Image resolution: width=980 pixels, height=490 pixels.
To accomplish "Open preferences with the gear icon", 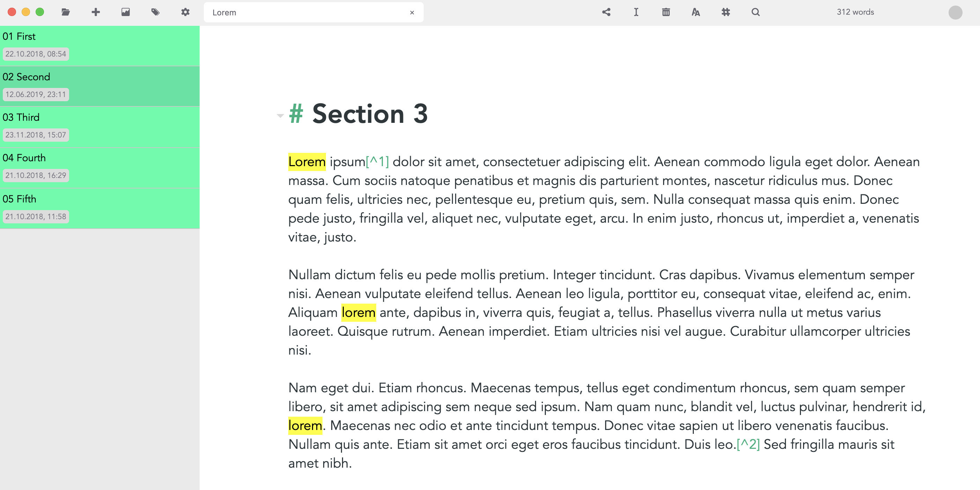I will (x=185, y=12).
